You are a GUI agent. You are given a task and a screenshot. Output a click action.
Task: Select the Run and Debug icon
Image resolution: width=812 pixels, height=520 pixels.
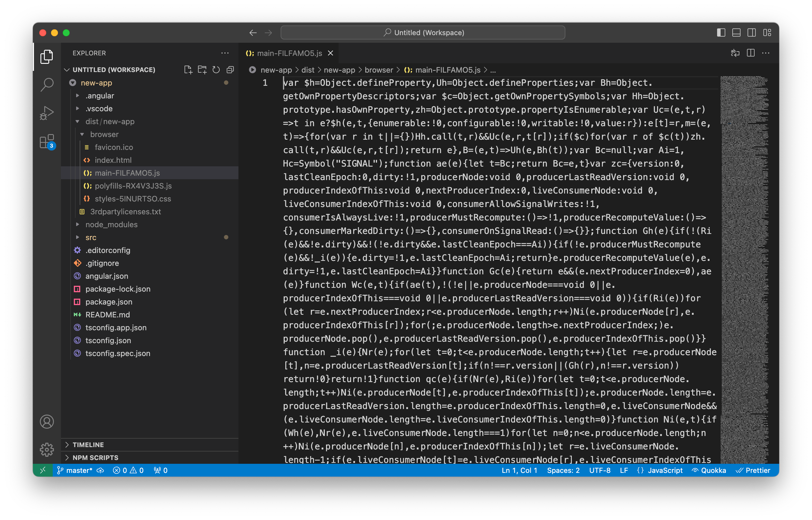(x=47, y=113)
